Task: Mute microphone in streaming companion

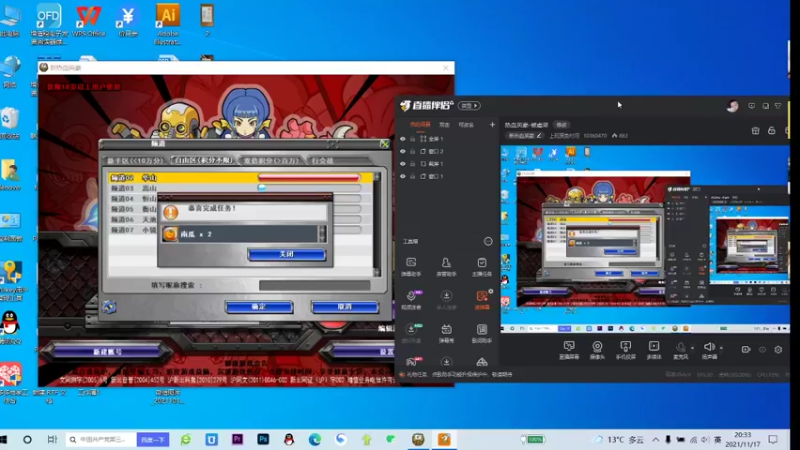Action: 681,350
